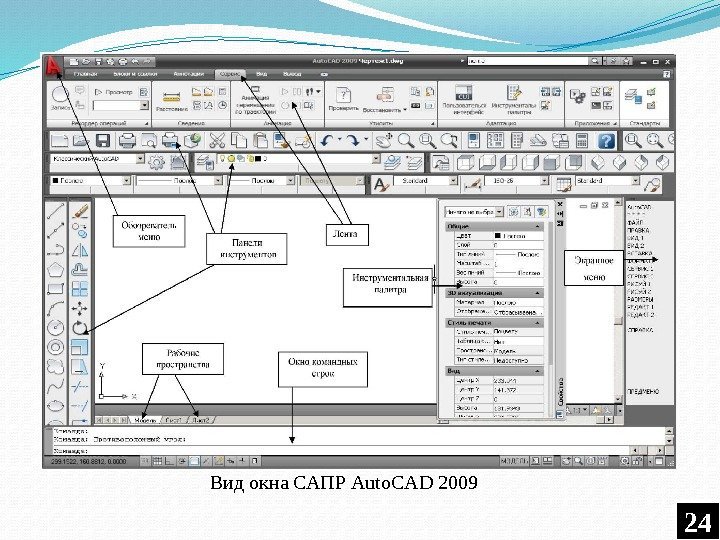
Task: Select the Arc draw tool
Action: 56,308
